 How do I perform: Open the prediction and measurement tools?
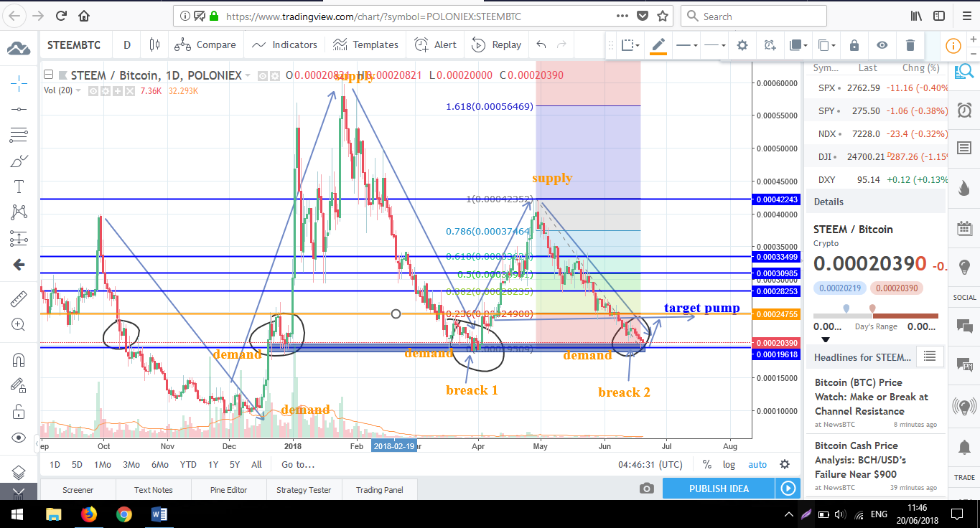point(19,239)
